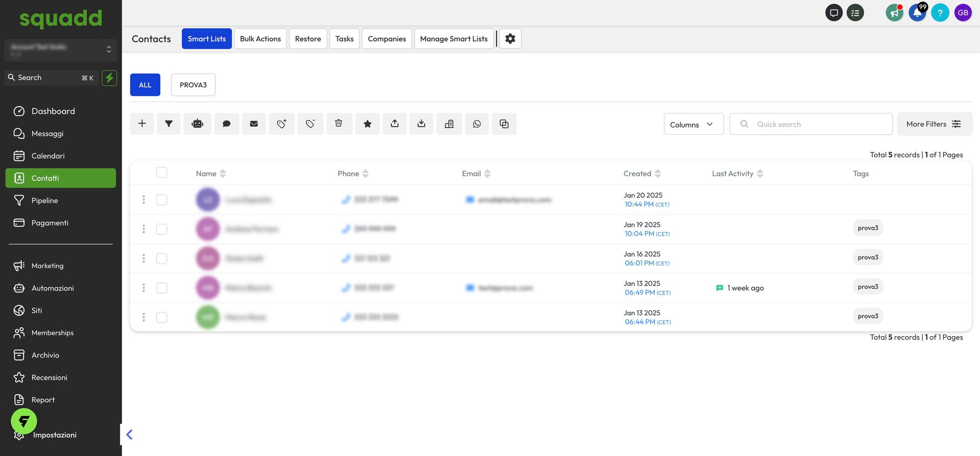Click the add to company building icon
This screenshot has height=456, width=980.
pyautogui.click(x=449, y=124)
